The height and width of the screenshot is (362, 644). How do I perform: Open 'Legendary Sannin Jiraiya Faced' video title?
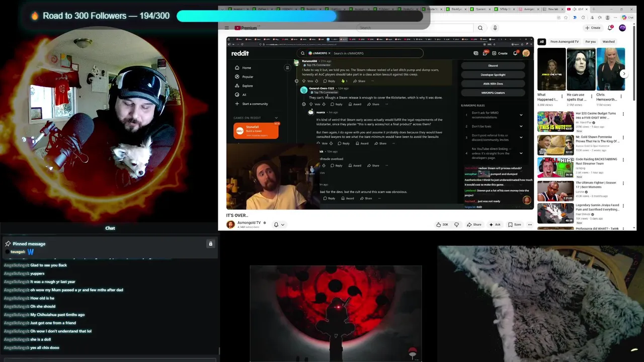tap(597, 207)
